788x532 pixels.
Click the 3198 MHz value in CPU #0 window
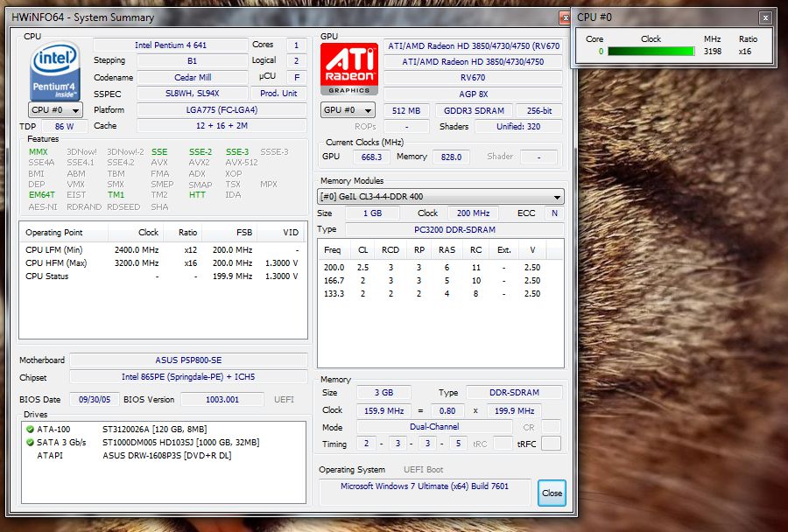pos(712,52)
